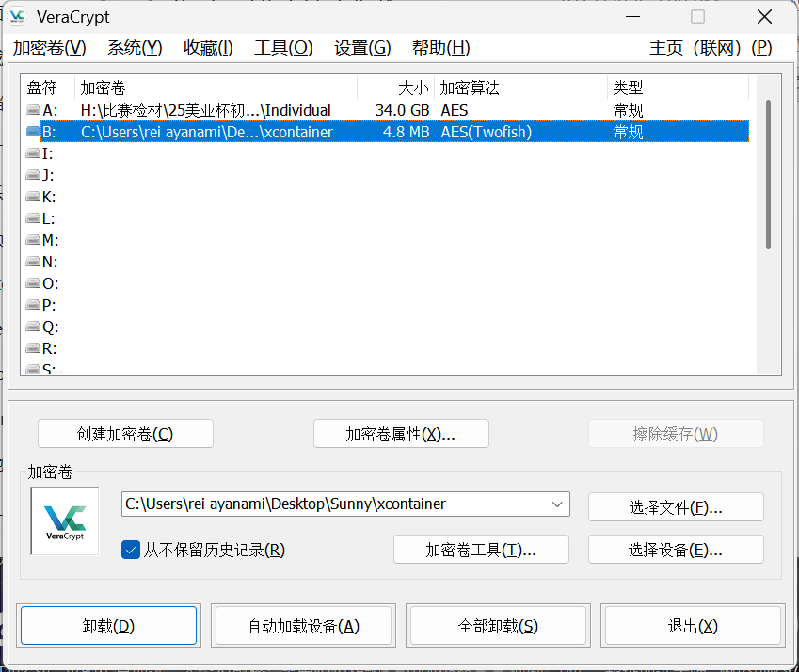Click the 34.0 GB size cell

click(402, 110)
